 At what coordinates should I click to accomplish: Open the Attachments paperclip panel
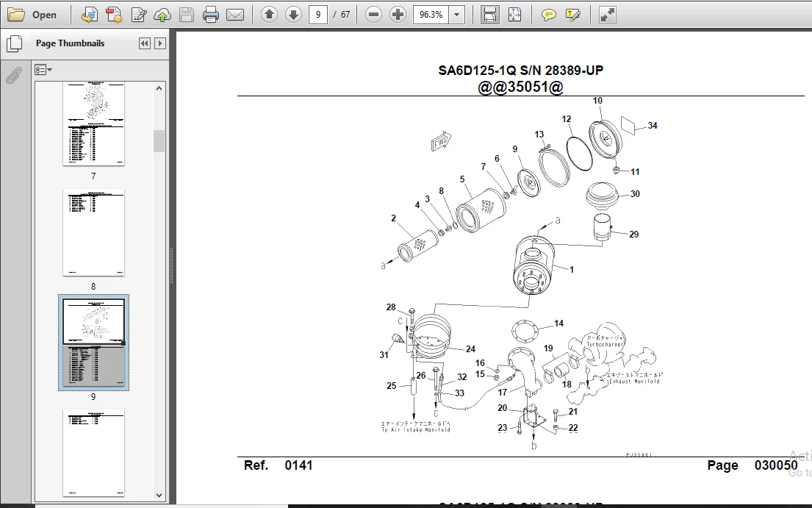13,76
